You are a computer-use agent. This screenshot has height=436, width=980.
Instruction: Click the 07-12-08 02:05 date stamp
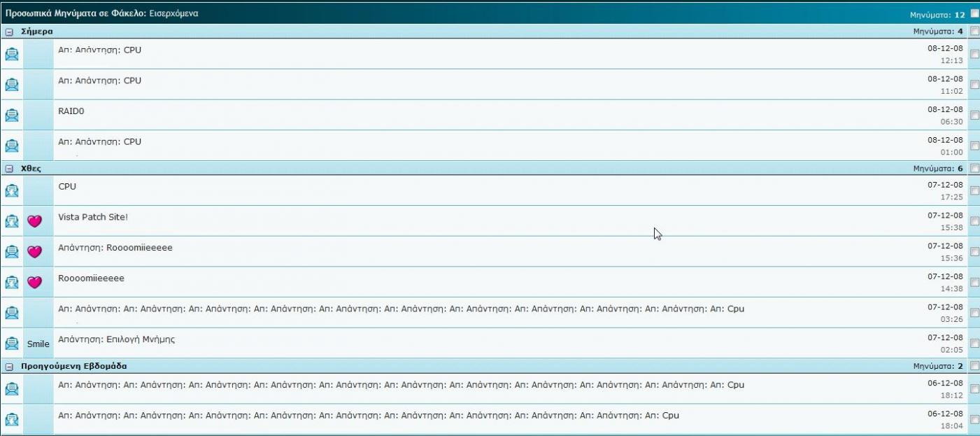click(x=946, y=344)
